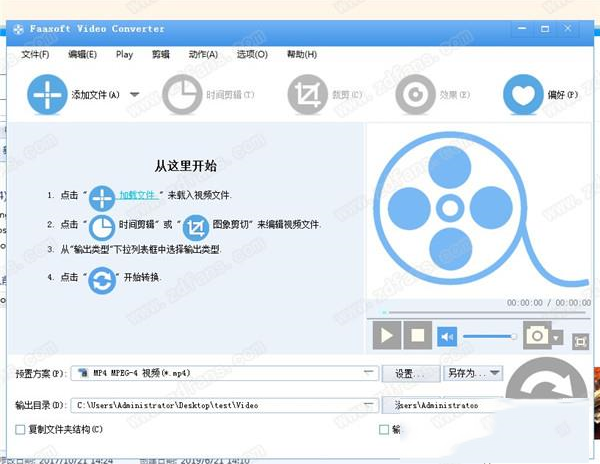Click the 加载文件 link in step 1
This screenshot has height=464, width=600.
137,195
